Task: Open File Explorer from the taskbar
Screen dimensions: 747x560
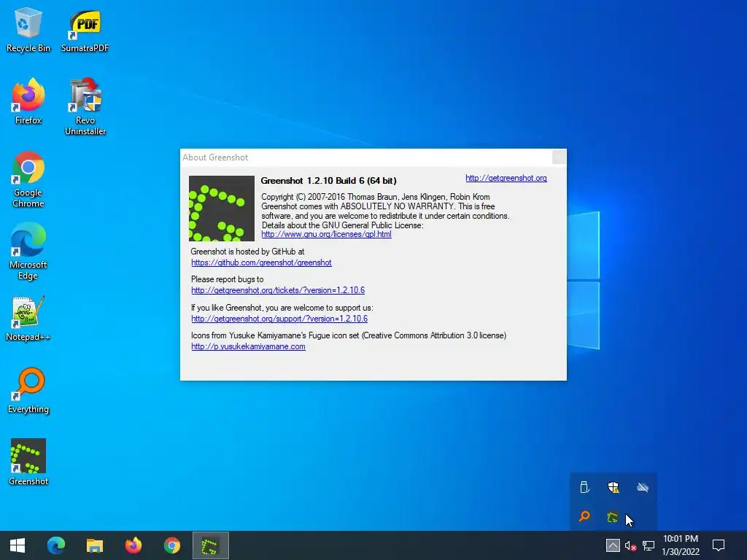Action: pyautogui.click(x=94, y=545)
